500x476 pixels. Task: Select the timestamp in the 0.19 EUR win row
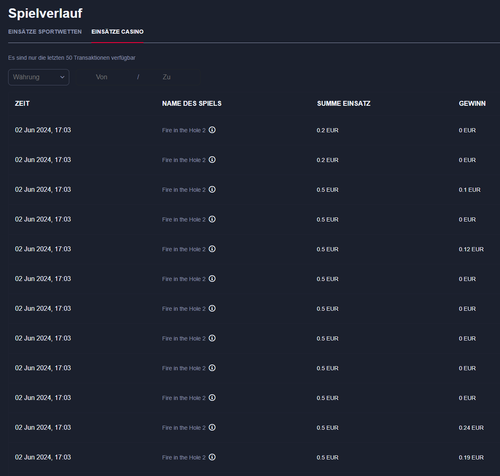click(x=43, y=457)
